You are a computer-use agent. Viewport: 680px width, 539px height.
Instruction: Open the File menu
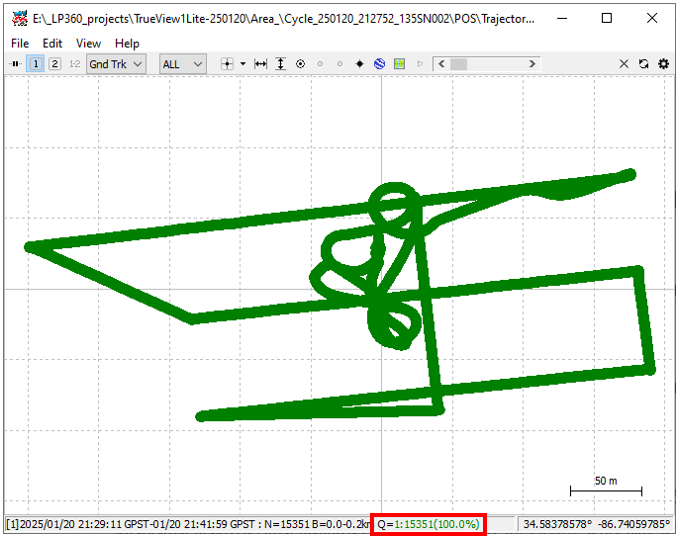[x=20, y=43]
